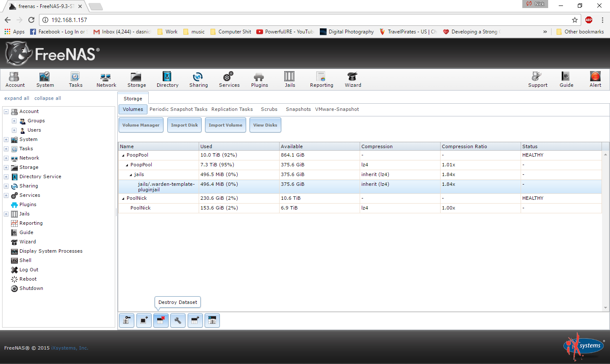Screen dimensions: 610x364
Task: Open the Snapshots tab
Action: pyautogui.click(x=298, y=109)
